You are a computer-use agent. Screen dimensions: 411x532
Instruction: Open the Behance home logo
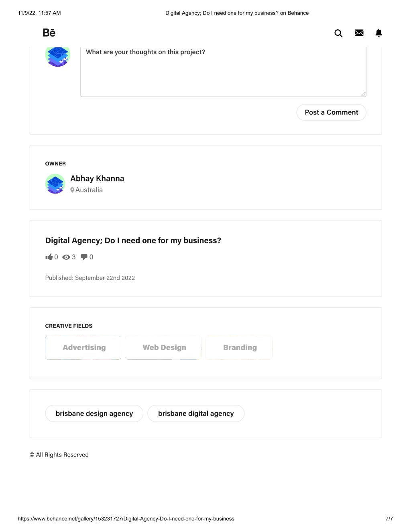49,33
